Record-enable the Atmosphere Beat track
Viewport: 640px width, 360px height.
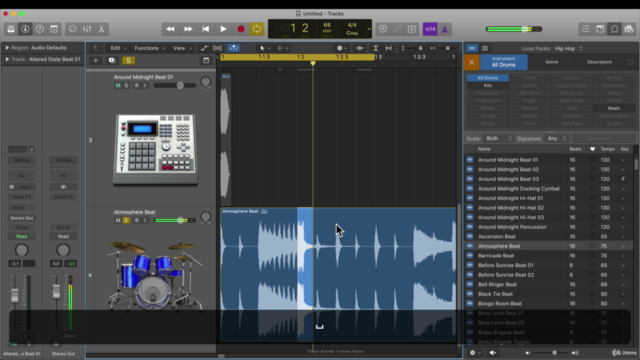[137, 220]
